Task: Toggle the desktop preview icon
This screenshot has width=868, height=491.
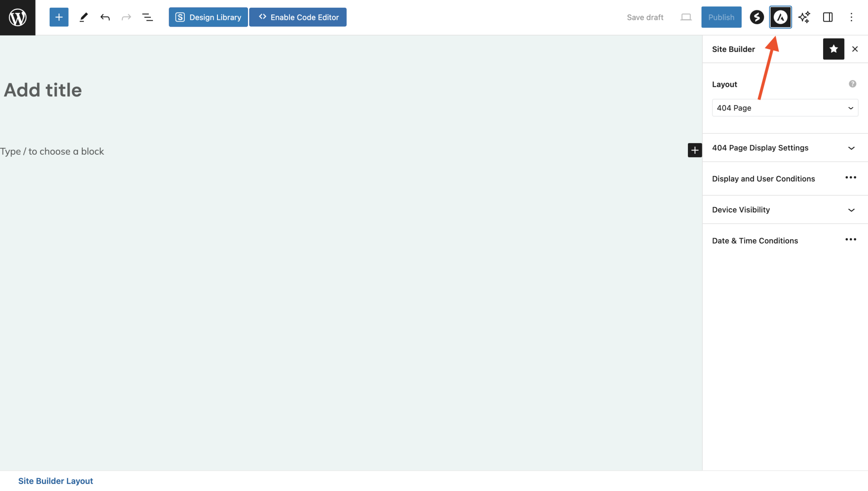Action: [686, 17]
